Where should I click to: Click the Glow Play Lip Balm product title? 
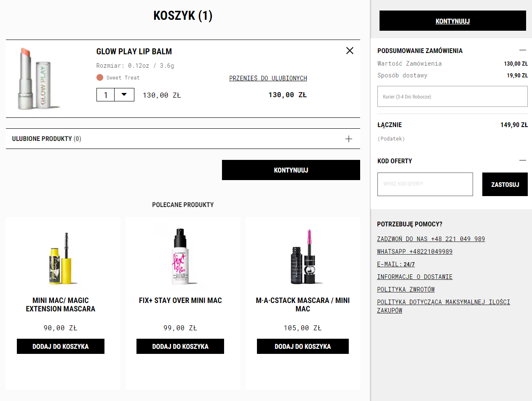point(134,51)
